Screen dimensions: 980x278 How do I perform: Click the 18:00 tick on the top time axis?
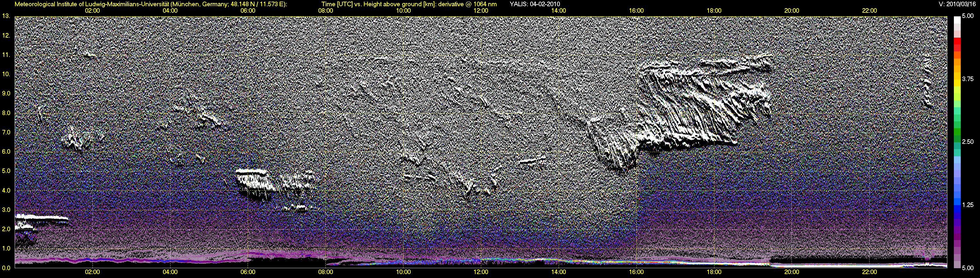point(714,11)
